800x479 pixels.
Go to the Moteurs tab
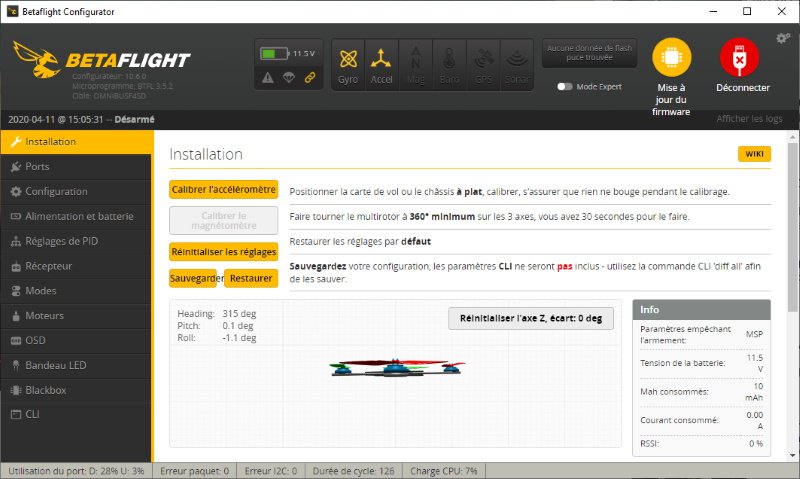click(x=45, y=315)
